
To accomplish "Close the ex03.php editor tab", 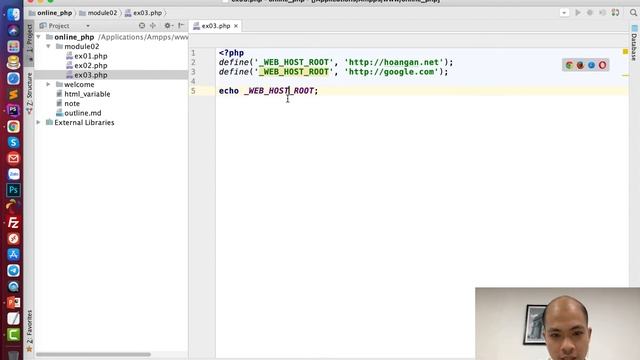I will tap(236, 26).
